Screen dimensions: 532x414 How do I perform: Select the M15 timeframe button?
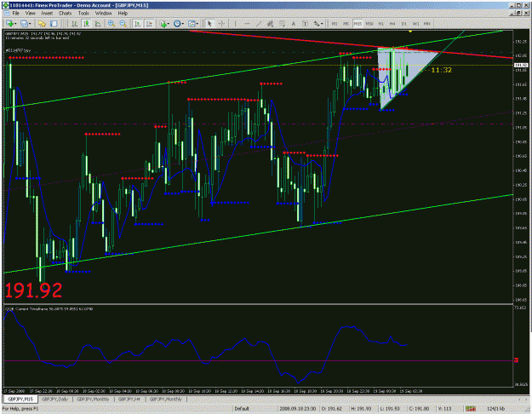(x=358, y=24)
